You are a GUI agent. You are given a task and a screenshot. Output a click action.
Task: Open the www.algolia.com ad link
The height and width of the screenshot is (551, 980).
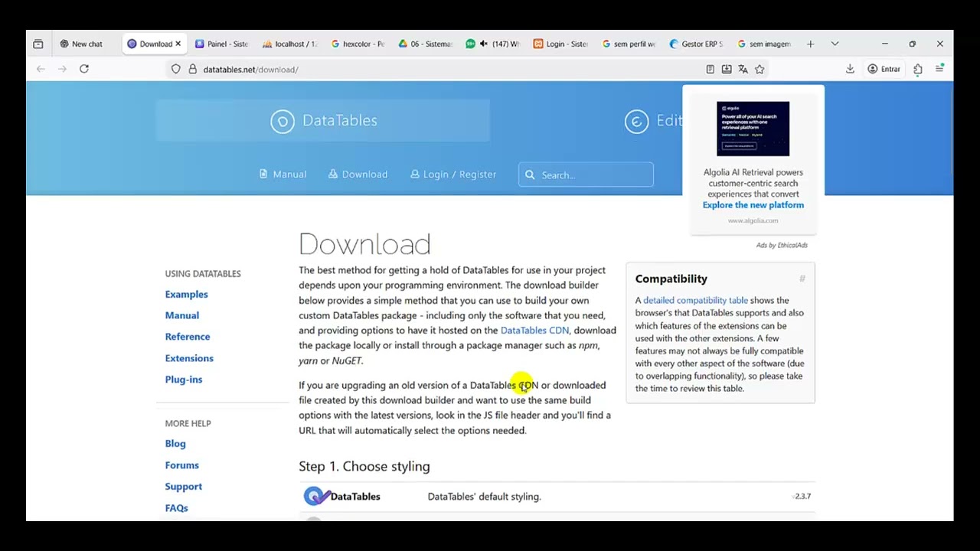click(753, 220)
